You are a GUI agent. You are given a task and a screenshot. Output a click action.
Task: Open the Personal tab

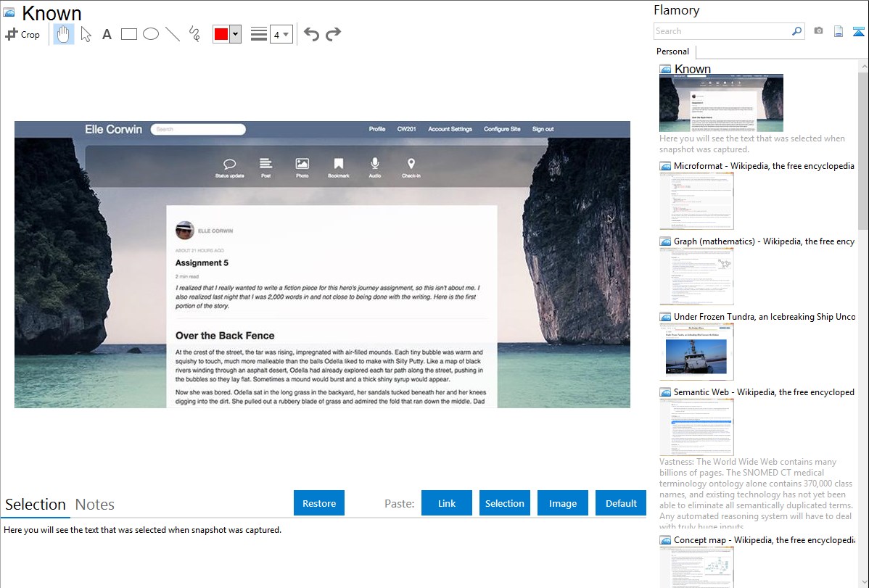(x=672, y=51)
